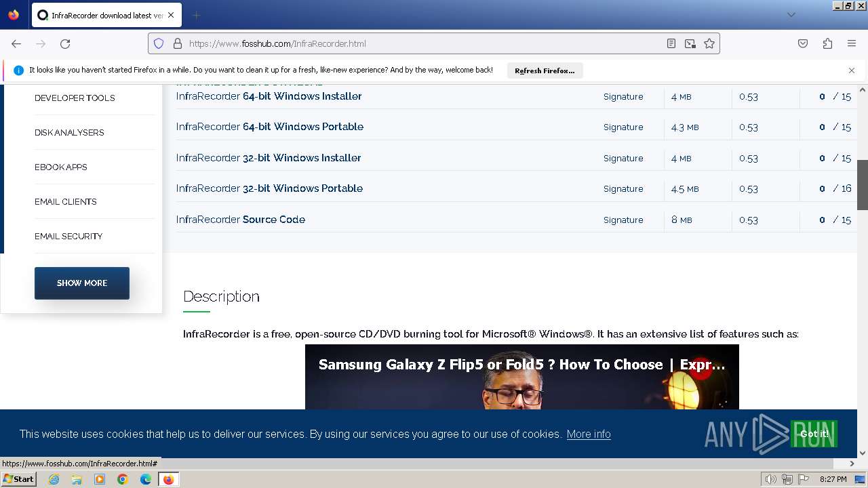Screen dimensions: 868x488
Task: Open the 8:27 PM system clock
Action: (x=833, y=479)
